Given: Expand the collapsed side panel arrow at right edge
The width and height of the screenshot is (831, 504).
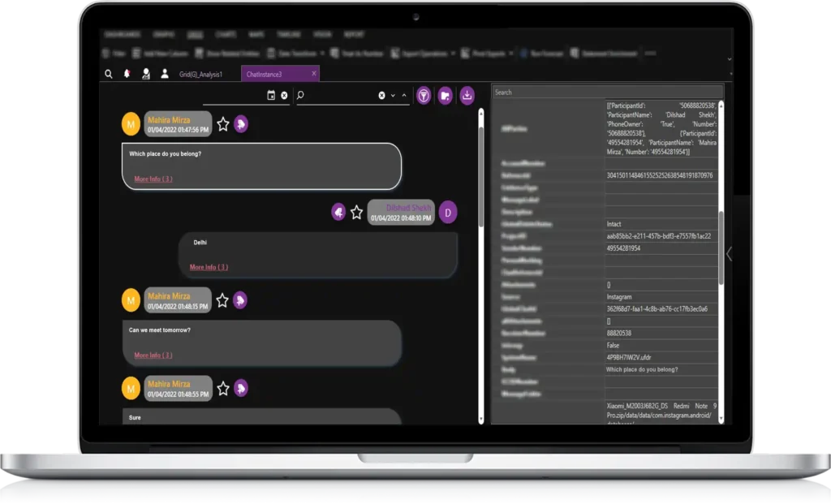Looking at the screenshot, I should [x=728, y=254].
